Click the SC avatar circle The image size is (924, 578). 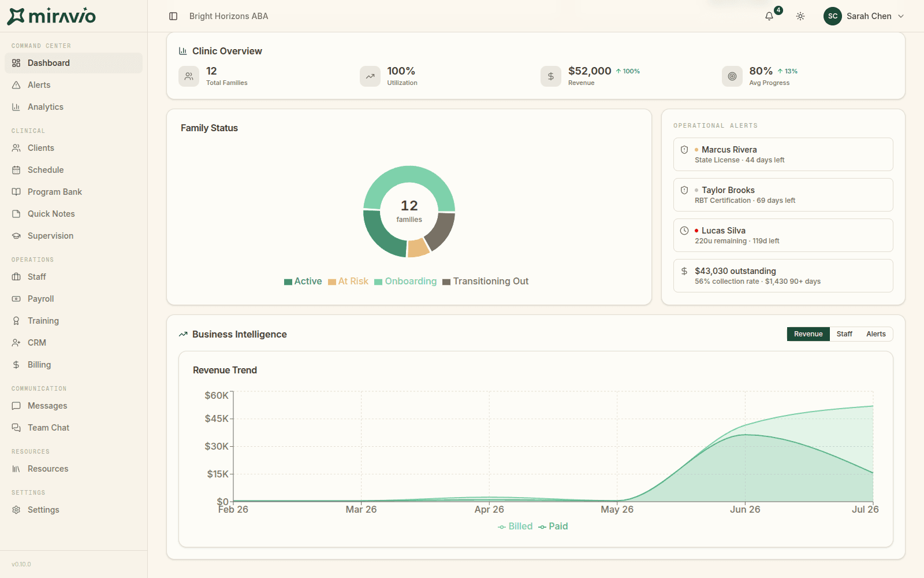pos(833,16)
